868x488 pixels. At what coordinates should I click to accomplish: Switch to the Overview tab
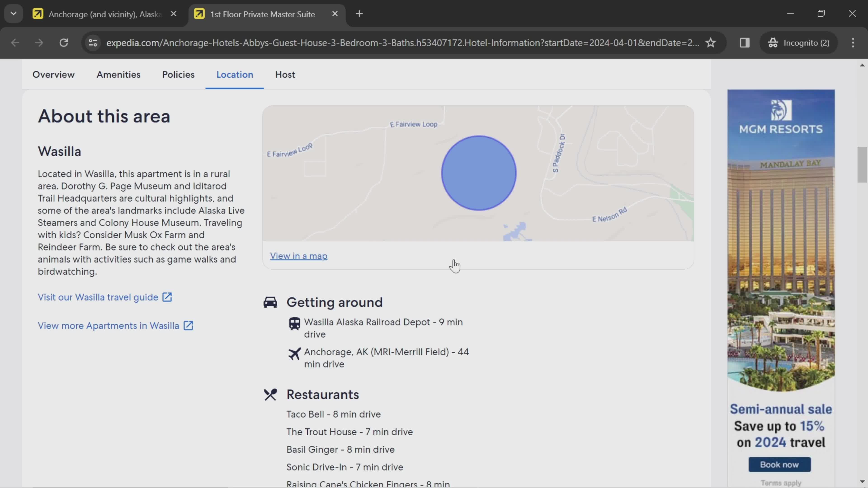click(x=53, y=74)
